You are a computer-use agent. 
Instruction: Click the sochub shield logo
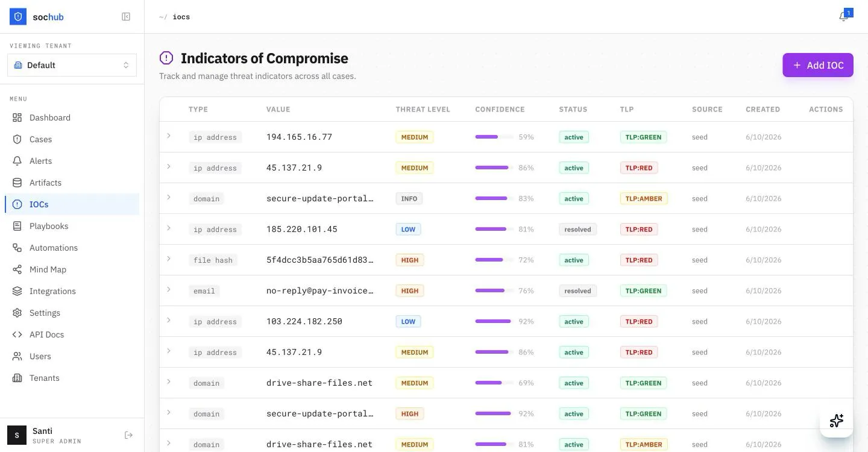(18, 17)
